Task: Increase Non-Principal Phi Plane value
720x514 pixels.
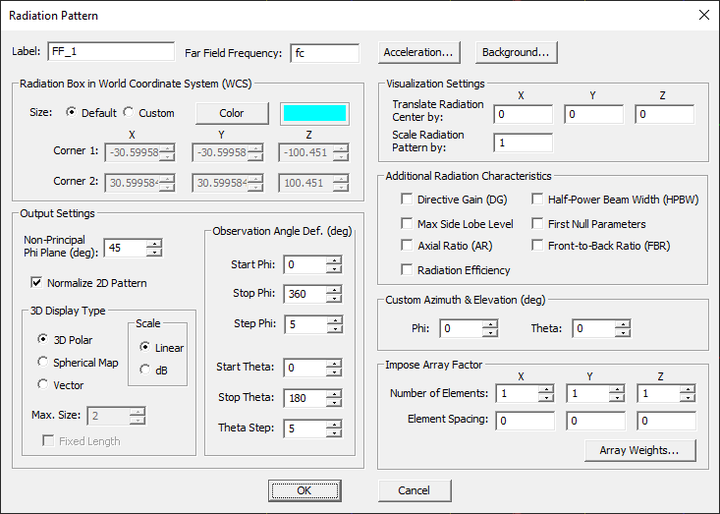Action: tap(153, 243)
